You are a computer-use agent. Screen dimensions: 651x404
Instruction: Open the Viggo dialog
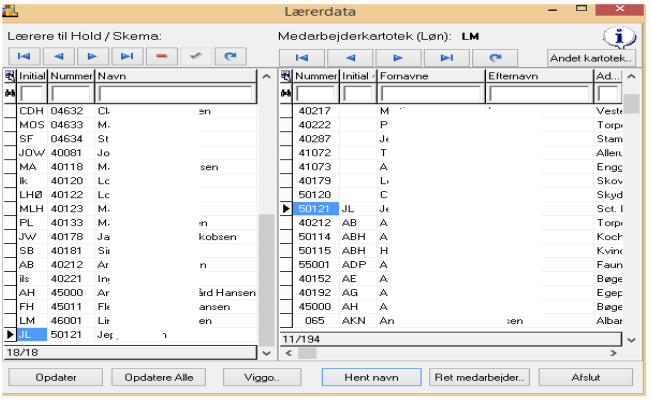coord(262,377)
